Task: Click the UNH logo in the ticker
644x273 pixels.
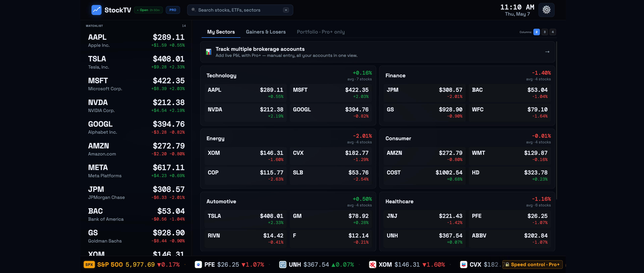Action: pos(283,264)
